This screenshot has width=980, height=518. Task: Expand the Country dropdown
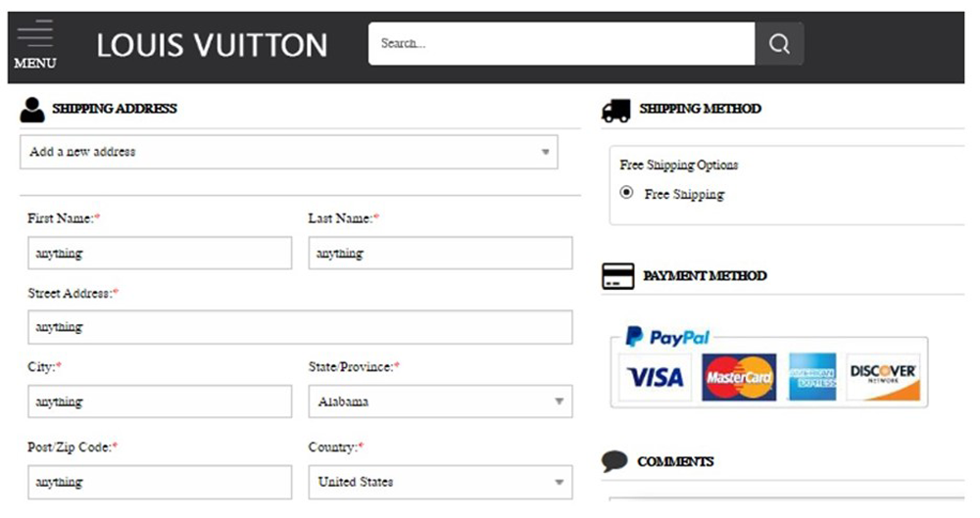tap(440, 482)
